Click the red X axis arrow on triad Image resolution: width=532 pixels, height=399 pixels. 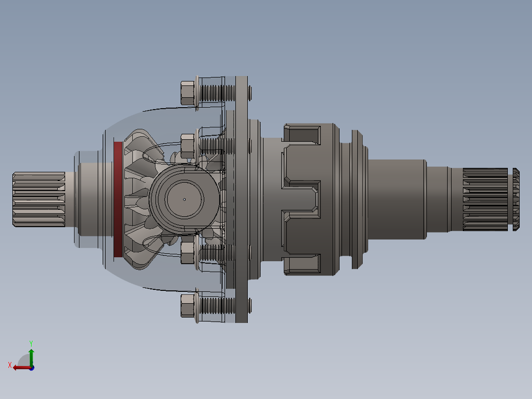click(x=22, y=368)
